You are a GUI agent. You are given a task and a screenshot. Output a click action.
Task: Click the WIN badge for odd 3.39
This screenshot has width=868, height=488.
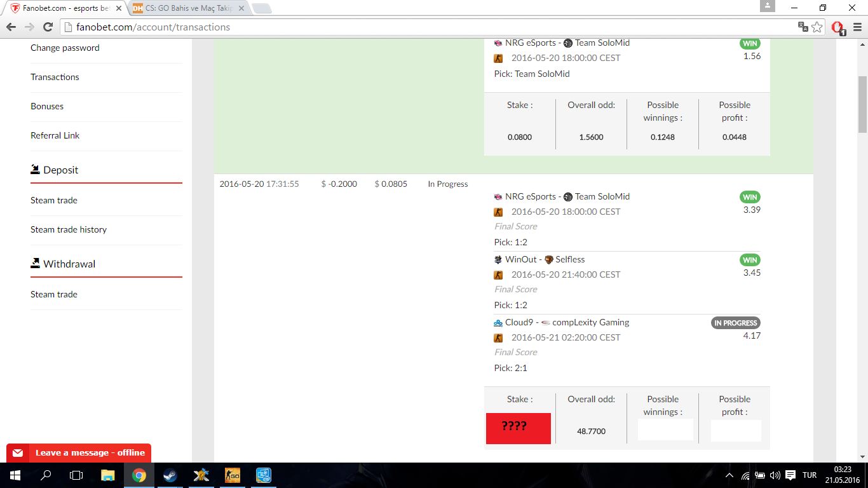[750, 197]
